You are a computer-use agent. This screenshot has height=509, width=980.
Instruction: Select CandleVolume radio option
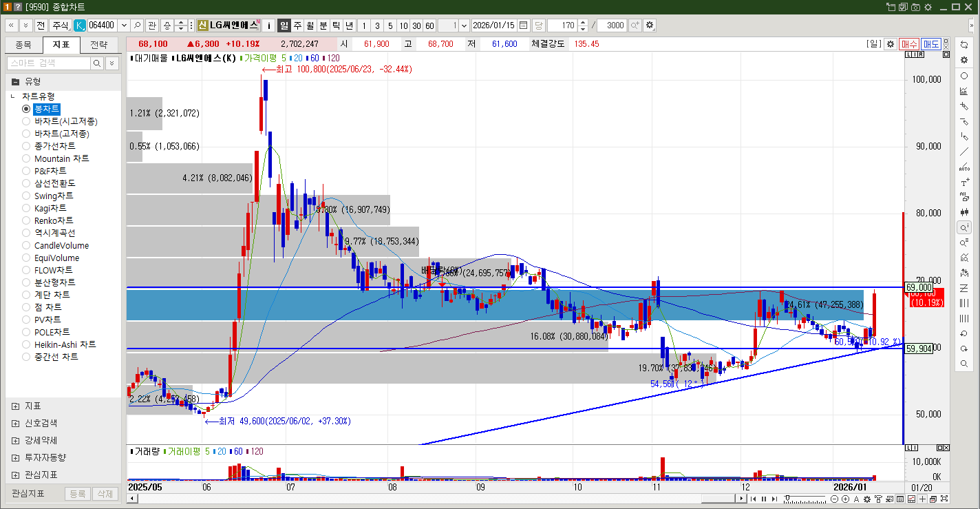click(x=26, y=245)
